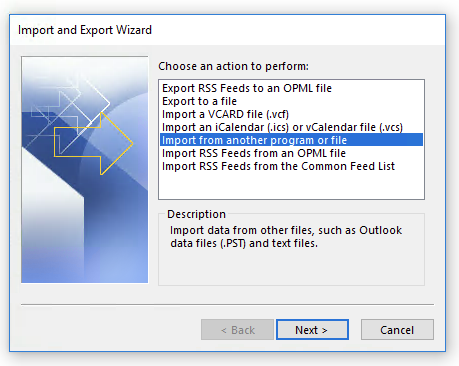Select Export RSS Feeds to an OPML file
The image size is (459, 366).
point(247,88)
